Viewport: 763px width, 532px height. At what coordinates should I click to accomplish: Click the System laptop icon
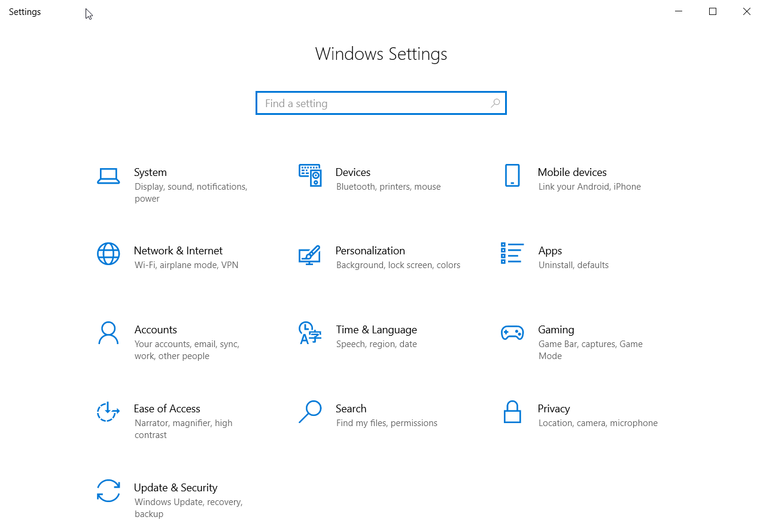click(108, 176)
